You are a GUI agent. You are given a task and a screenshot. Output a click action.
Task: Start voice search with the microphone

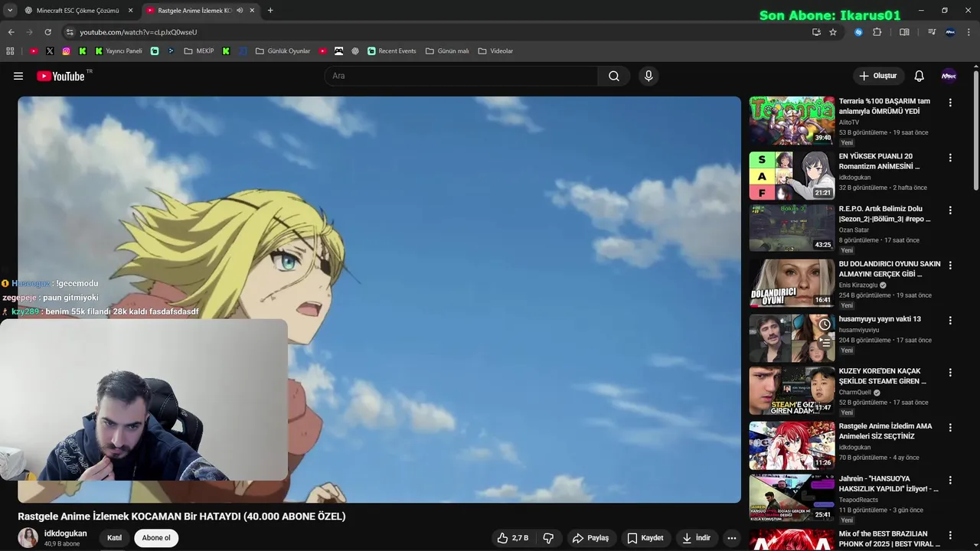pos(648,76)
